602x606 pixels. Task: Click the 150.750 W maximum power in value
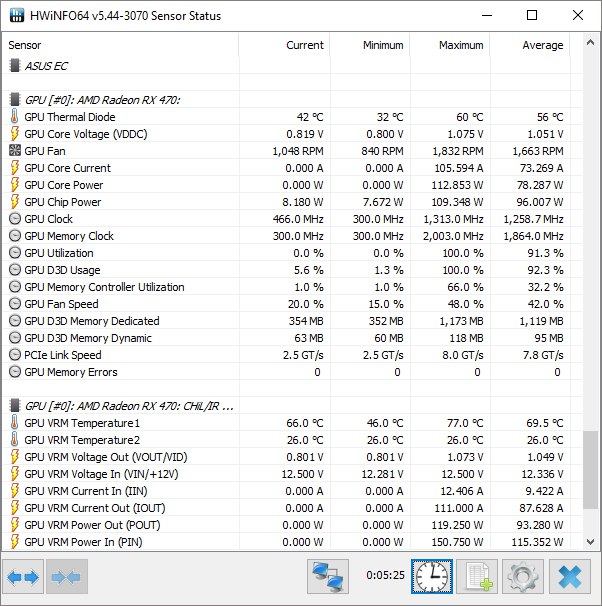click(457, 542)
